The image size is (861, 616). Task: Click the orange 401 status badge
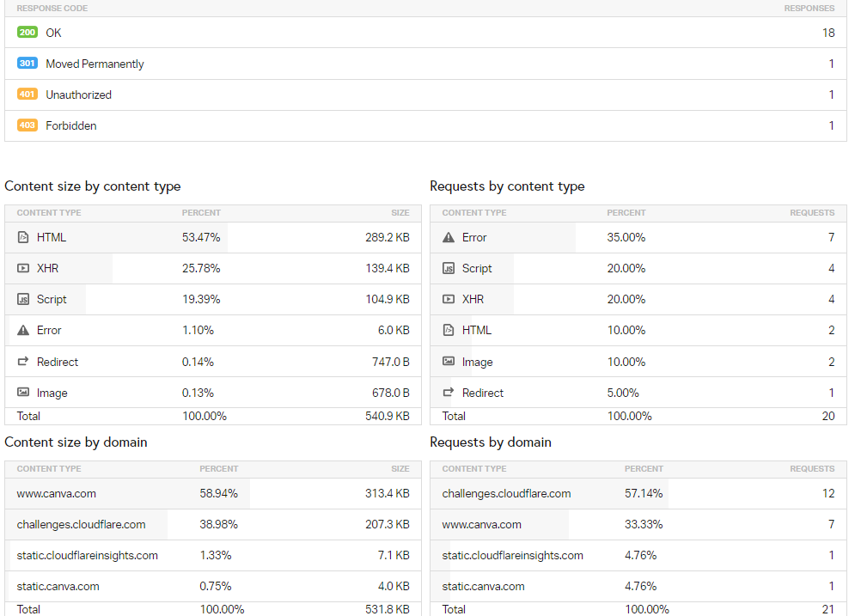27,94
